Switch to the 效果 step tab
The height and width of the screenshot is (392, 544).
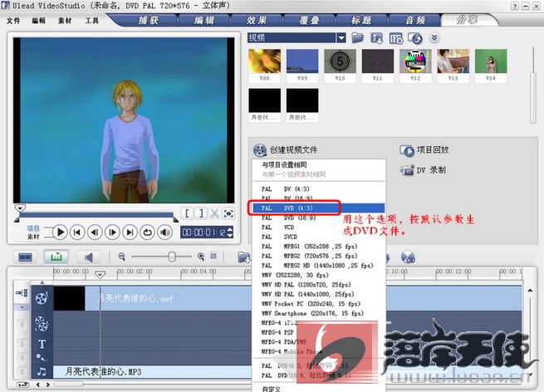point(257,21)
